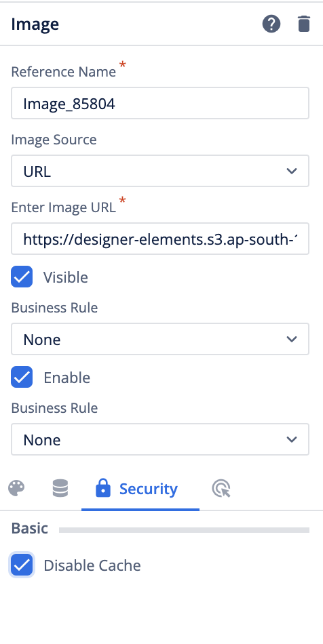Image resolution: width=323 pixels, height=644 pixels.
Task: Click the lock icon in Security tab
Action: [102, 489]
